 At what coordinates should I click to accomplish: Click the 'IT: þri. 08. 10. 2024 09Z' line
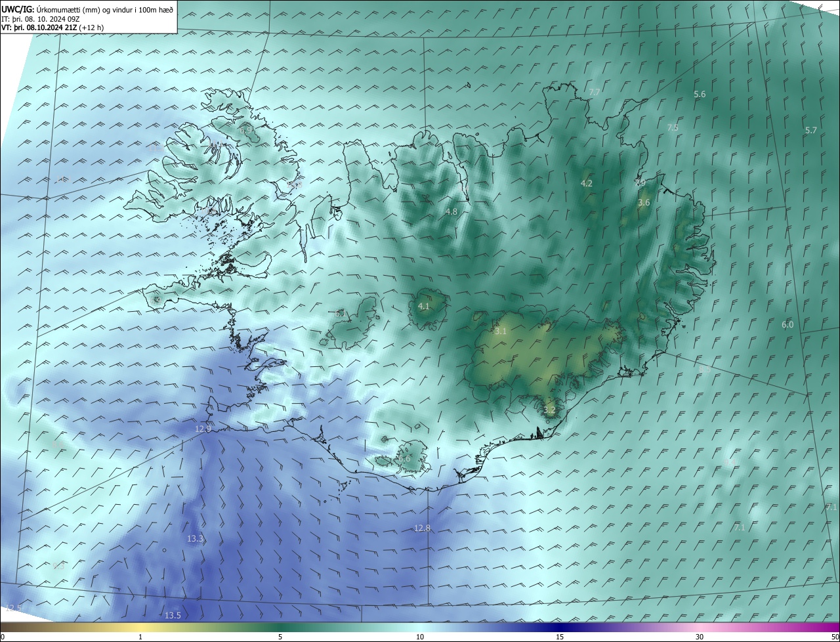pos(41,19)
